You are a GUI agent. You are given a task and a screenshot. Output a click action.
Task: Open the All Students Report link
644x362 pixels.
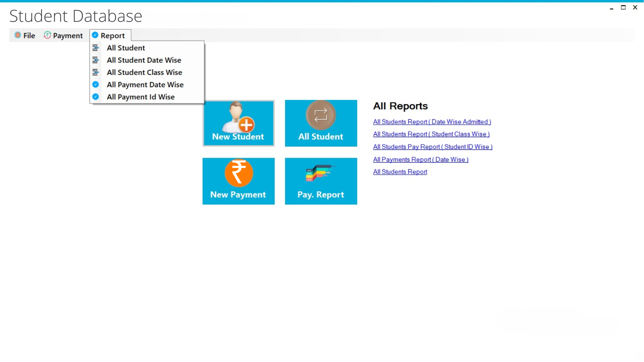pos(400,172)
